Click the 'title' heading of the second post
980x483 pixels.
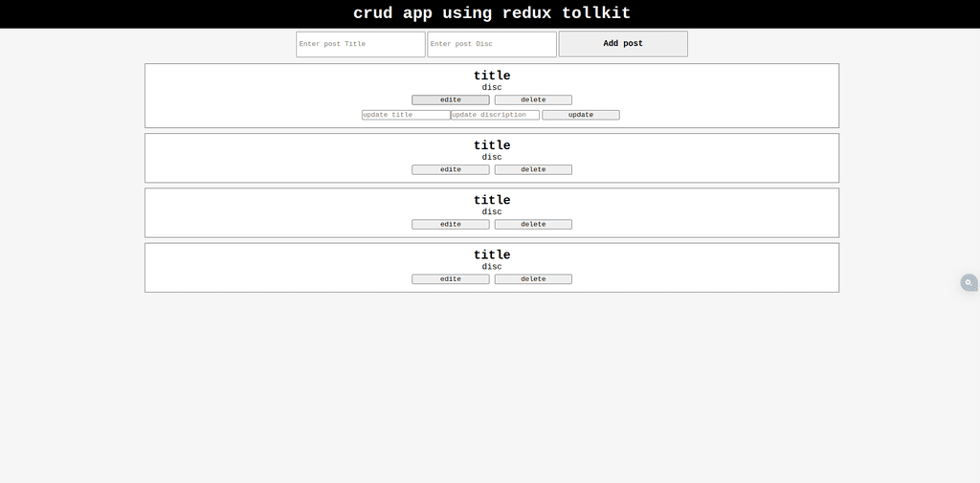click(x=492, y=145)
